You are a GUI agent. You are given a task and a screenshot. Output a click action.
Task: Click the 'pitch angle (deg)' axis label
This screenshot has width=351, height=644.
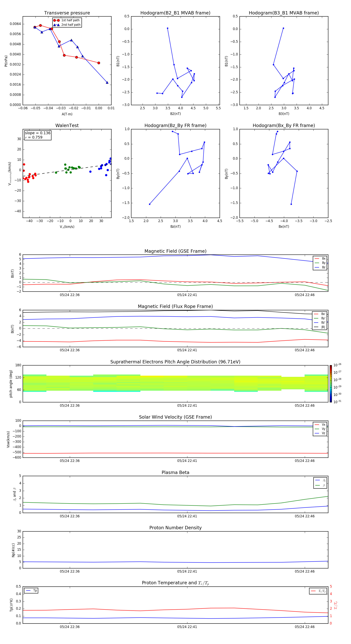[x=11, y=384]
